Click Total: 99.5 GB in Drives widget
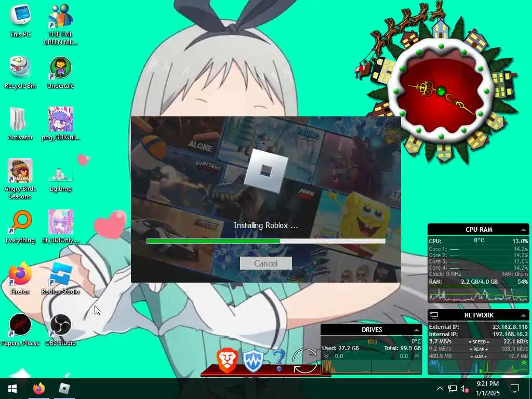The image size is (532, 399). (403, 349)
